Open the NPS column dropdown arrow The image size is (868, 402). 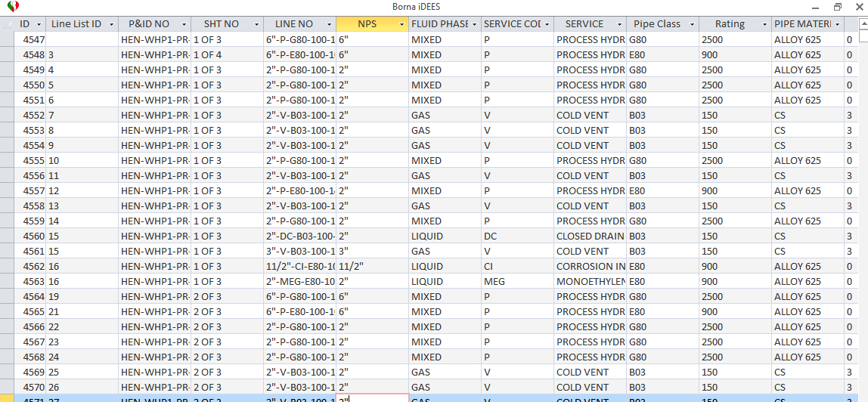point(402,24)
